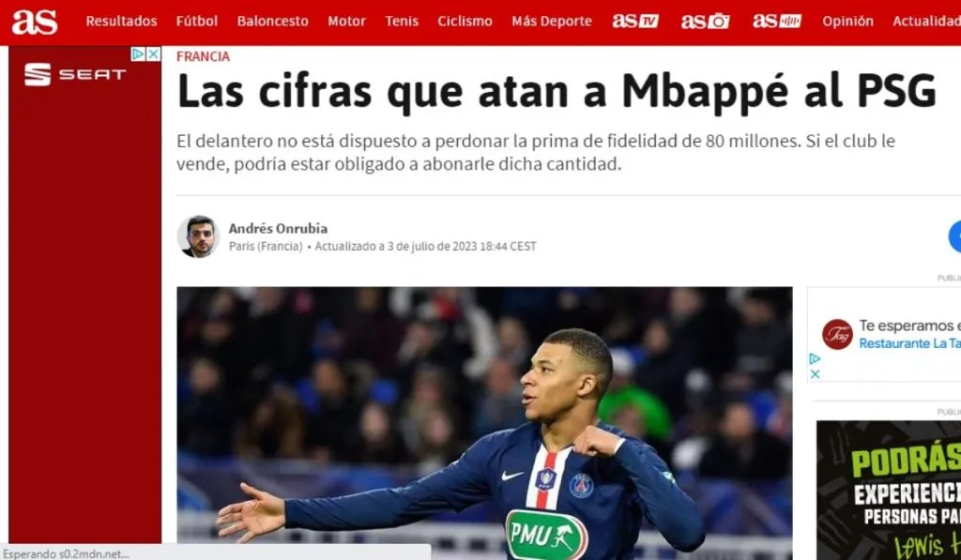Open the Más Deporte menu
Viewport: 961px width, 560px height.
pos(552,21)
